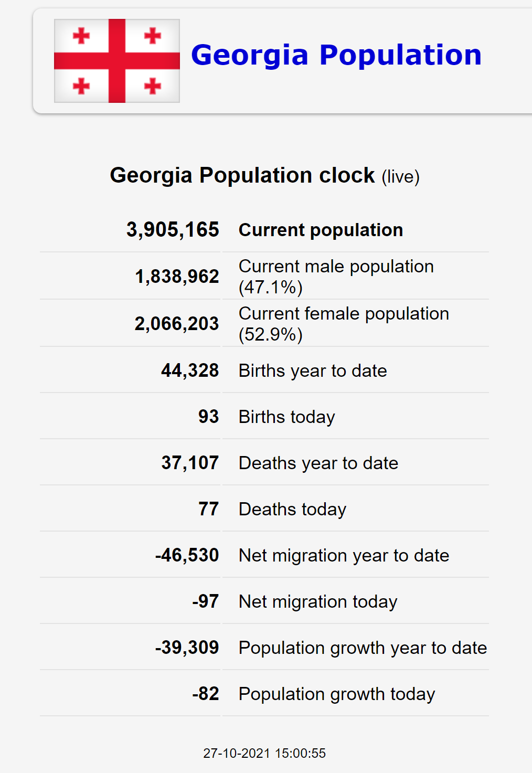Click the current population value 3,905,165
532x773 pixels.
click(173, 229)
